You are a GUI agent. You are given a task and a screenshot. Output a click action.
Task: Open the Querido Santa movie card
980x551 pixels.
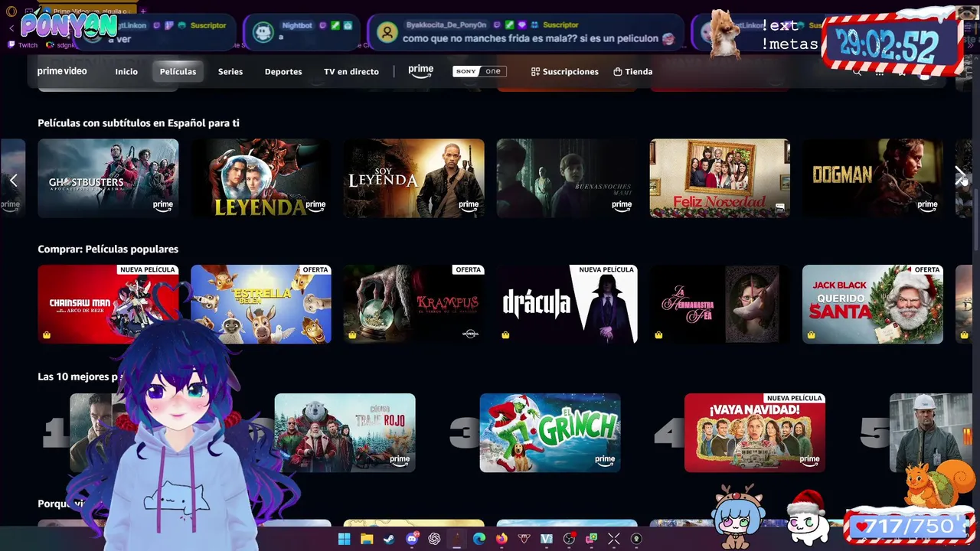pos(873,304)
